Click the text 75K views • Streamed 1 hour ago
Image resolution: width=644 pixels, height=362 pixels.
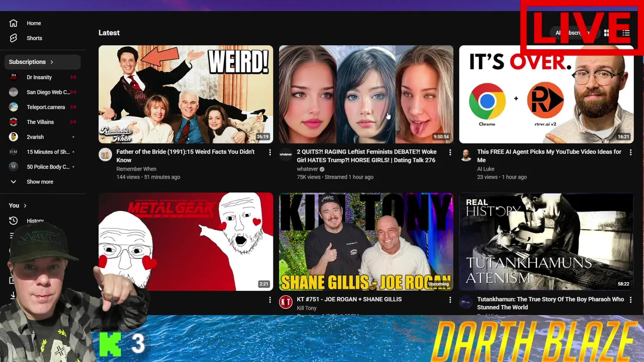pyautogui.click(x=335, y=177)
